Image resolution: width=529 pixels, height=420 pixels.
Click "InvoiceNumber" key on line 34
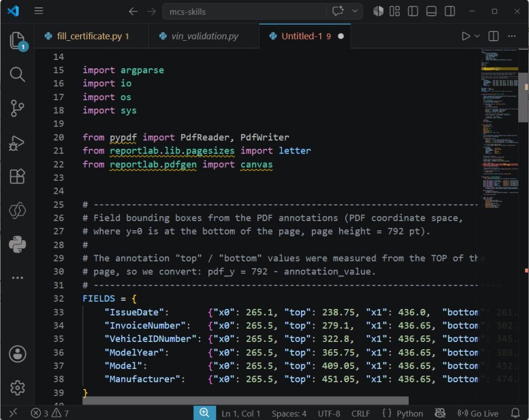(145, 325)
